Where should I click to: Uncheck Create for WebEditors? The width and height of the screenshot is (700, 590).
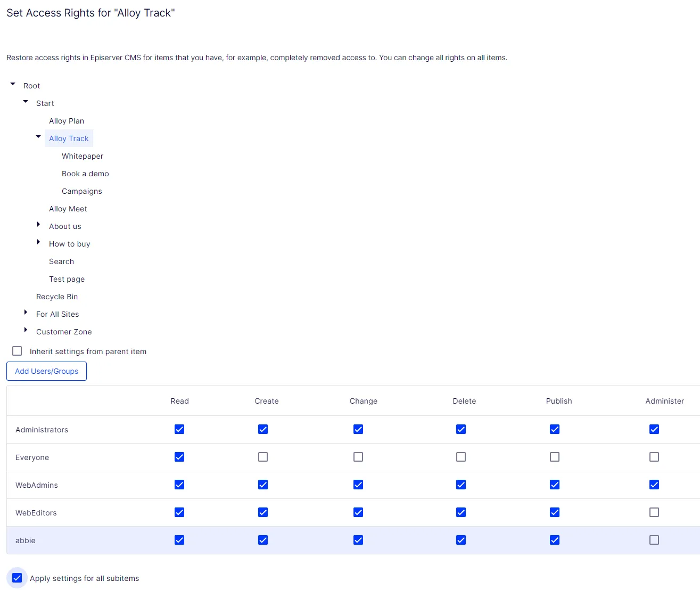pyautogui.click(x=263, y=512)
